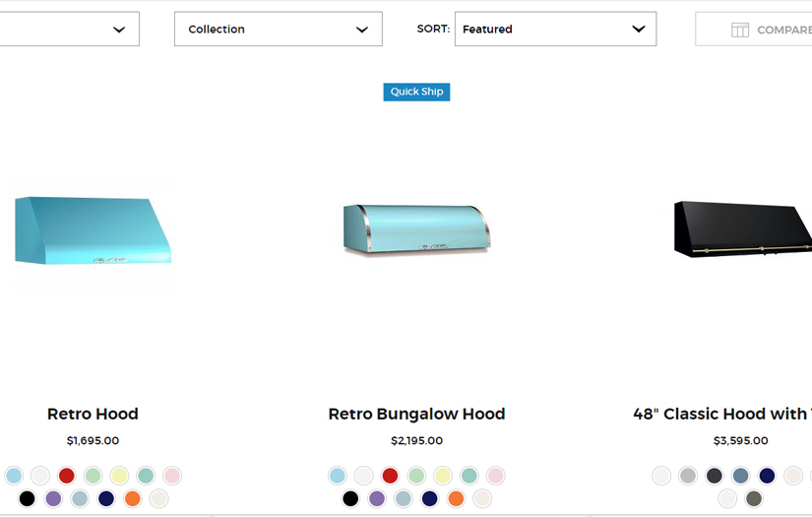Select white swatch for Retro Hood
This screenshot has width=812, height=517.
(x=40, y=476)
